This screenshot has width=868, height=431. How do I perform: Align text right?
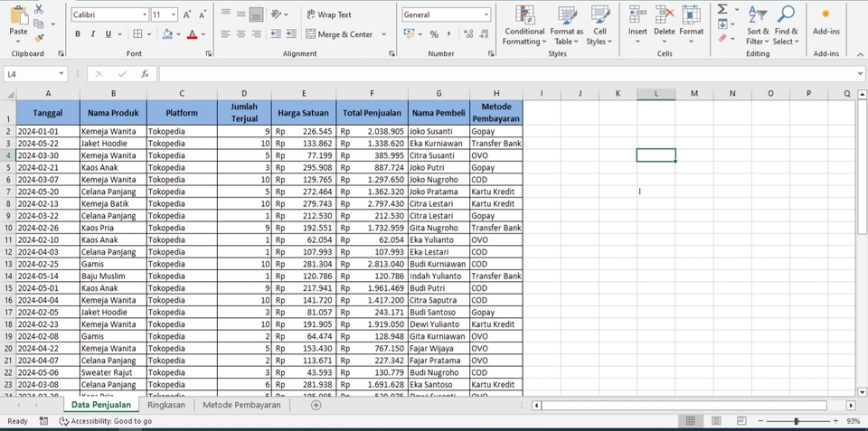tap(256, 34)
